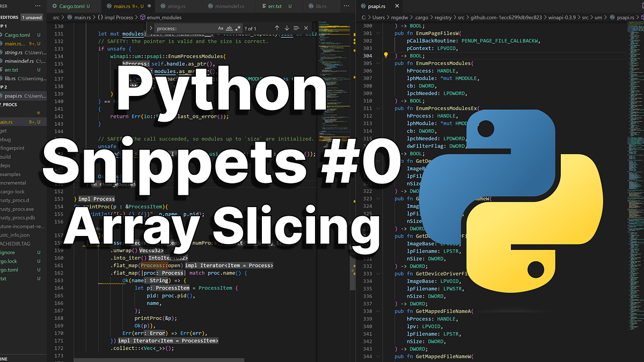
Task: Dismiss the Find widget with its close icon
Action: click(x=306, y=27)
